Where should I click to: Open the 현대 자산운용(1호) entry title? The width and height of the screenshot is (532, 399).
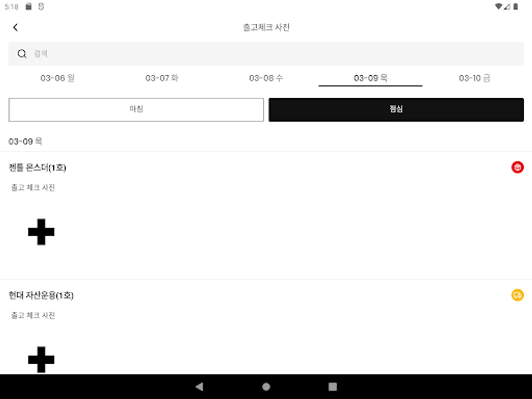tap(41, 295)
